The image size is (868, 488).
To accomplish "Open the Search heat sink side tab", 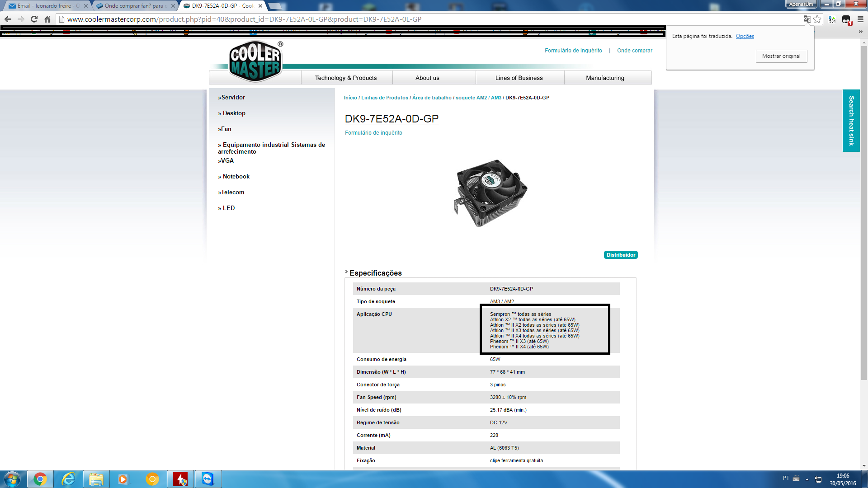I will tap(851, 120).
